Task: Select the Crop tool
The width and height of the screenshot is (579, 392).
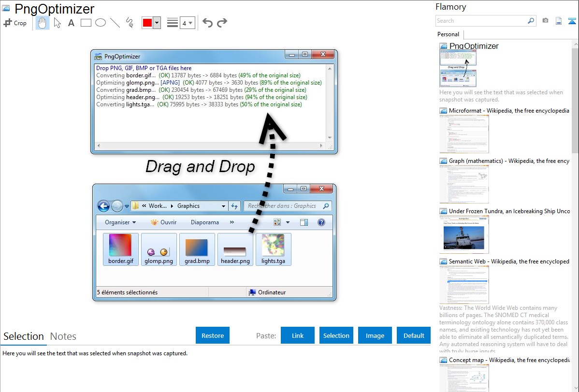Action: tap(15, 23)
